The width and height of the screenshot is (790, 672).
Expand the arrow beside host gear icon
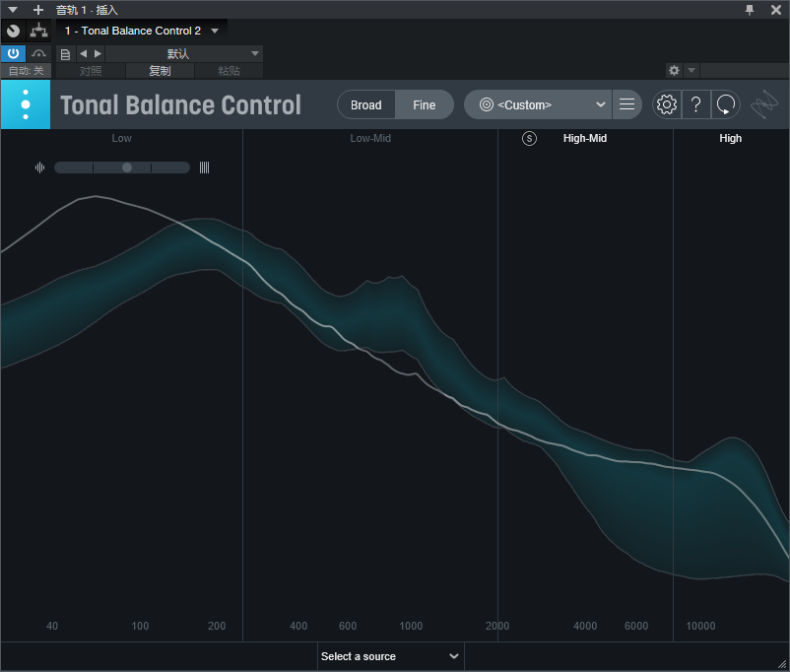(691, 70)
